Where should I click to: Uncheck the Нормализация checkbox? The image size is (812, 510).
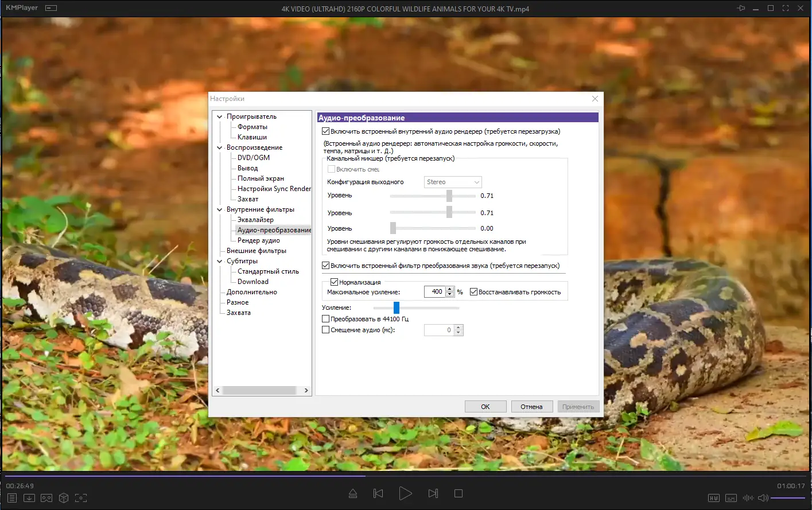point(334,282)
